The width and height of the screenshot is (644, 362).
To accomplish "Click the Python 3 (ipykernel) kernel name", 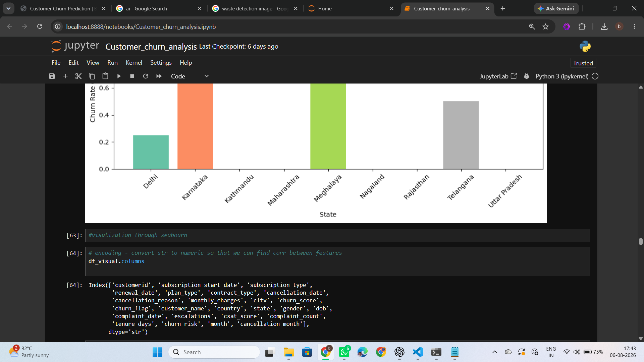I will [562, 76].
